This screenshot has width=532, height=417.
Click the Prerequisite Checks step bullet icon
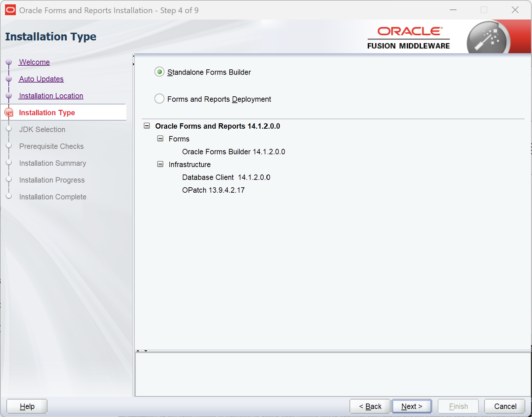9,146
